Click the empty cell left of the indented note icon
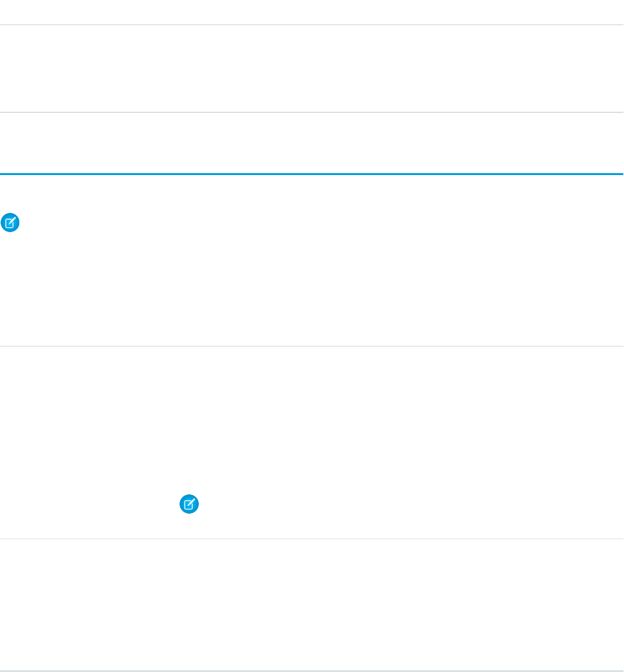Screen dimensions: 624x672 (x=90, y=505)
